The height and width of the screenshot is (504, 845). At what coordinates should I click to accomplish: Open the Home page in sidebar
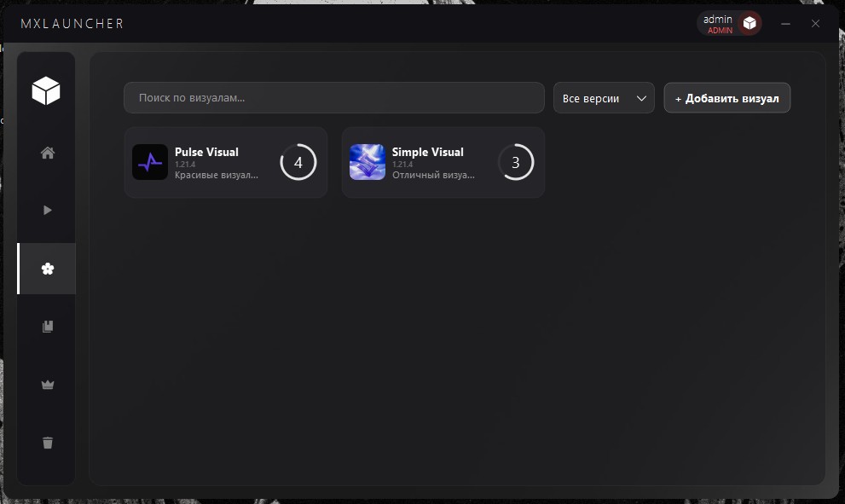tap(48, 154)
